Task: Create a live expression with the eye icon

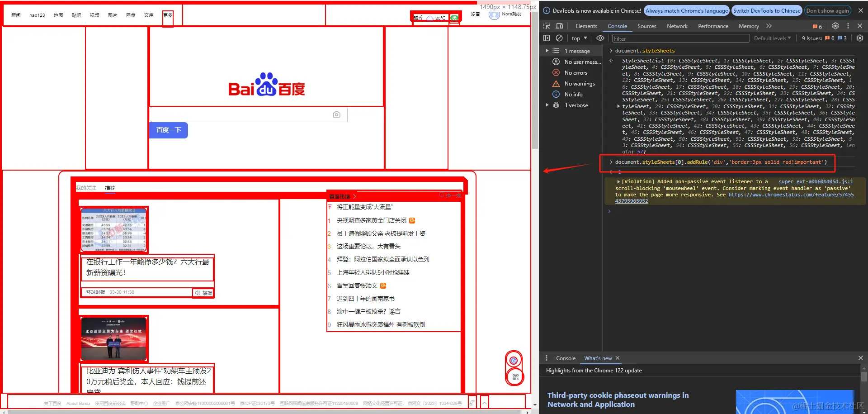Action: point(600,38)
